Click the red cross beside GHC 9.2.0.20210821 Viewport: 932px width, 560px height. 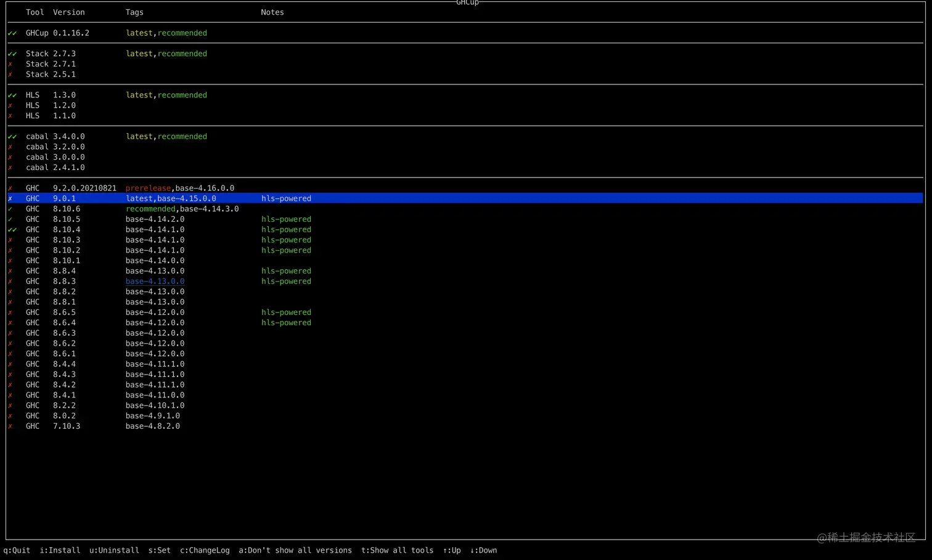click(x=10, y=189)
